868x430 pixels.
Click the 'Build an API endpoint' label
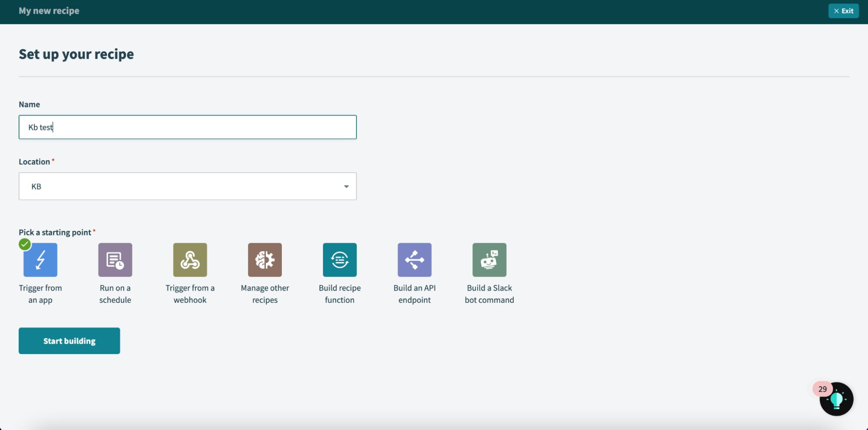pyautogui.click(x=415, y=294)
